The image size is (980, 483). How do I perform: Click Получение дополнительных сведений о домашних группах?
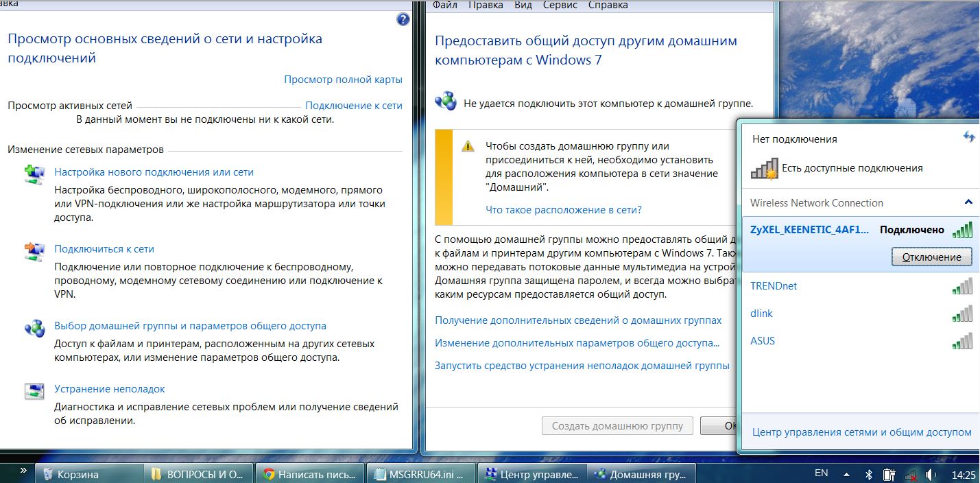tap(578, 320)
